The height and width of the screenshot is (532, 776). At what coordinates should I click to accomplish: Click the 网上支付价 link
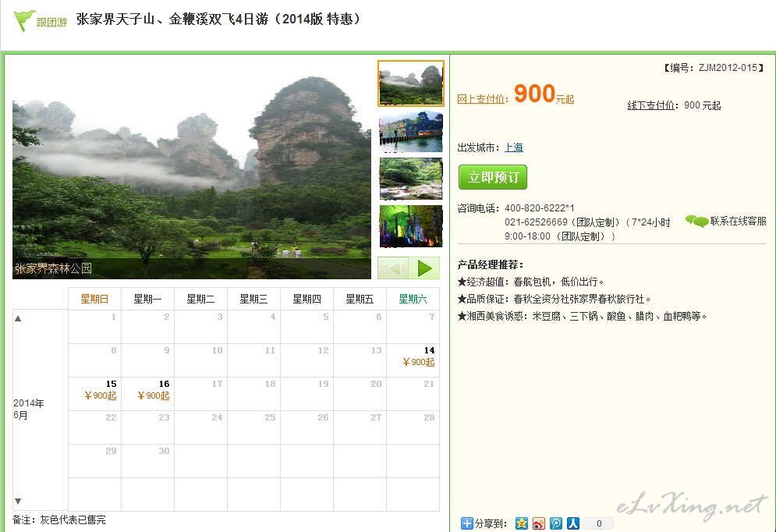coord(480,99)
